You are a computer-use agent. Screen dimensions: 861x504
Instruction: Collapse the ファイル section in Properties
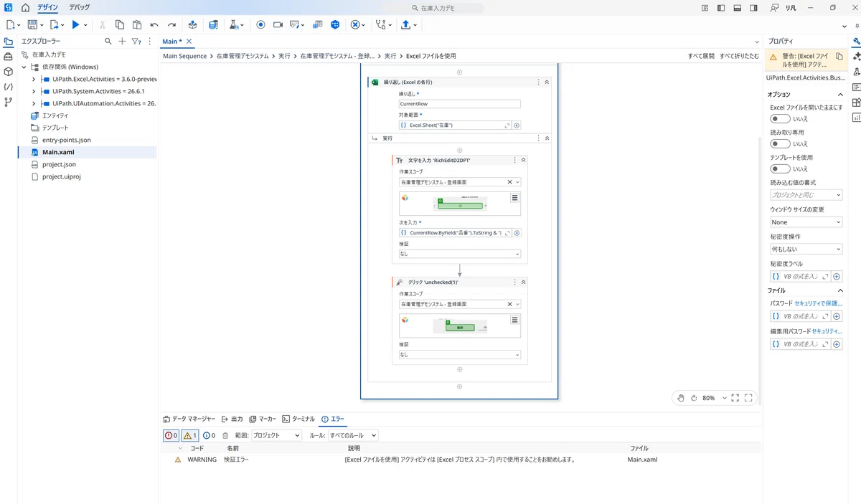coord(841,290)
